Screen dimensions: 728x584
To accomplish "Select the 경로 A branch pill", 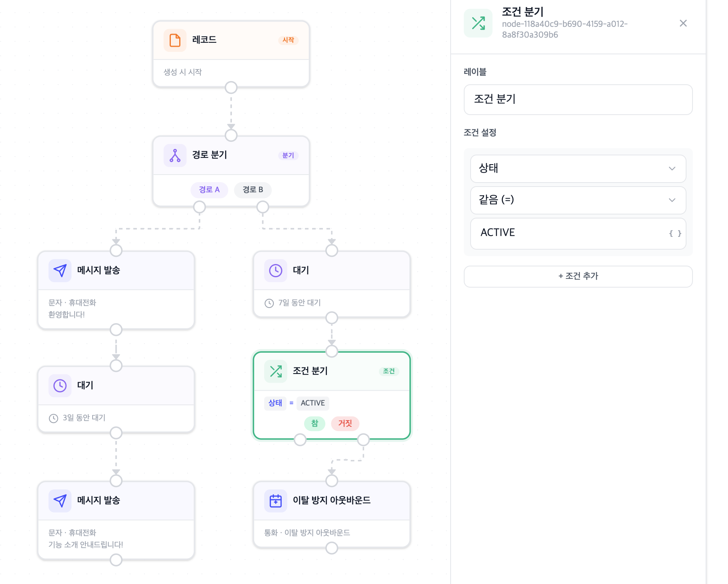I will point(209,190).
